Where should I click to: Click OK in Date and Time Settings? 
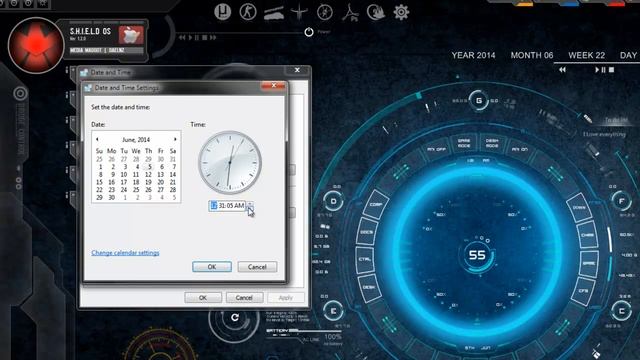[212, 267]
